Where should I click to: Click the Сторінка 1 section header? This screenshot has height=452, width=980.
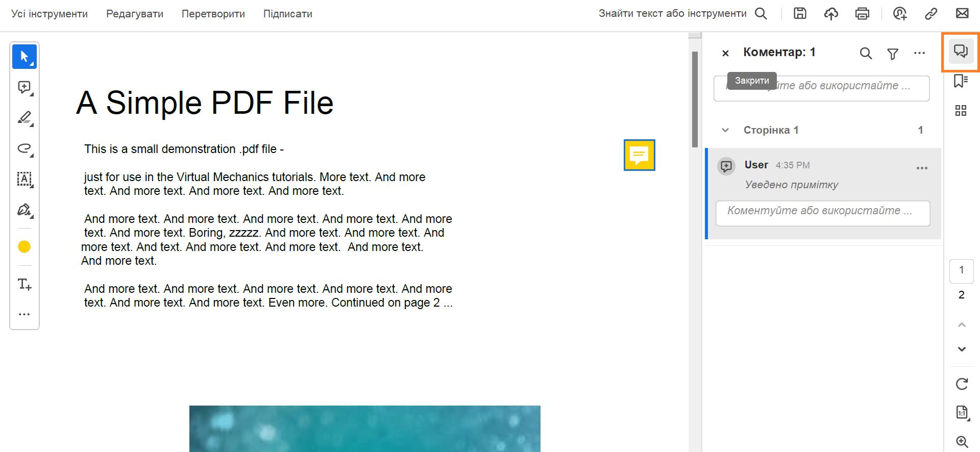pyautogui.click(x=823, y=130)
